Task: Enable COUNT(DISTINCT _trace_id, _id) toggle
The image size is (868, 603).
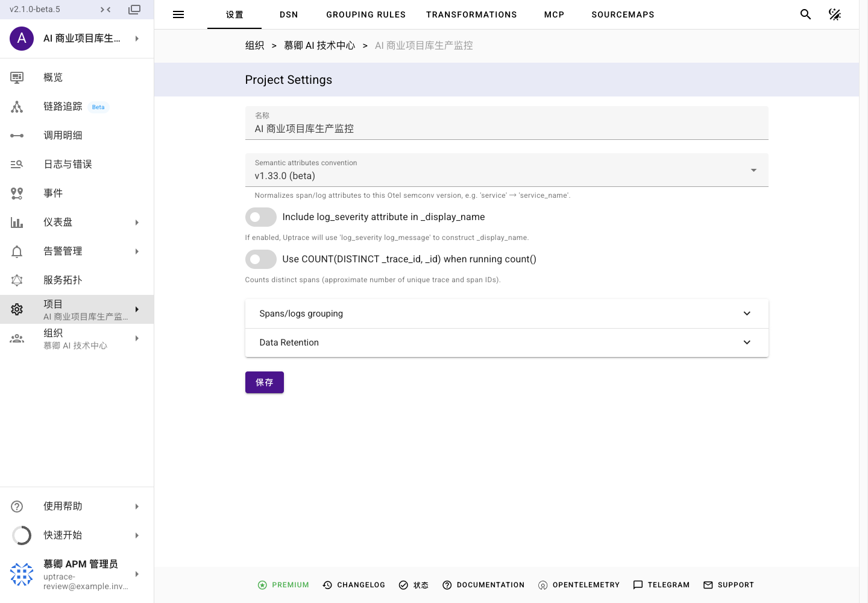Action: [x=261, y=259]
